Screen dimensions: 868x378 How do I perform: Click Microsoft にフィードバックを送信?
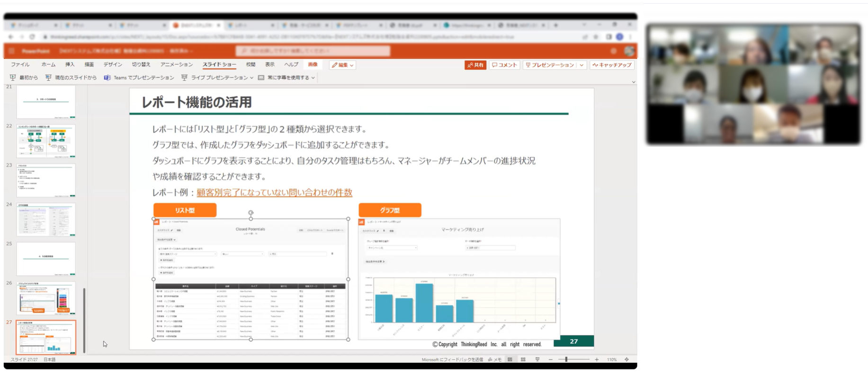(452, 360)
